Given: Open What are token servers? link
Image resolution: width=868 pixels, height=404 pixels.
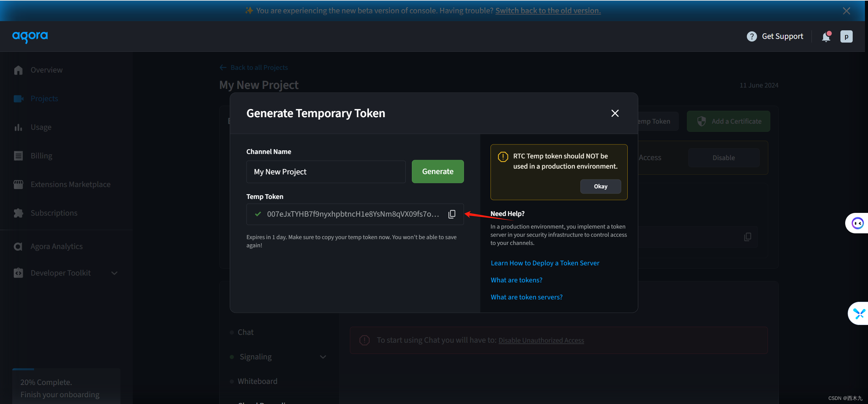Looking at the screenshot, I should (x=526, y=297).
